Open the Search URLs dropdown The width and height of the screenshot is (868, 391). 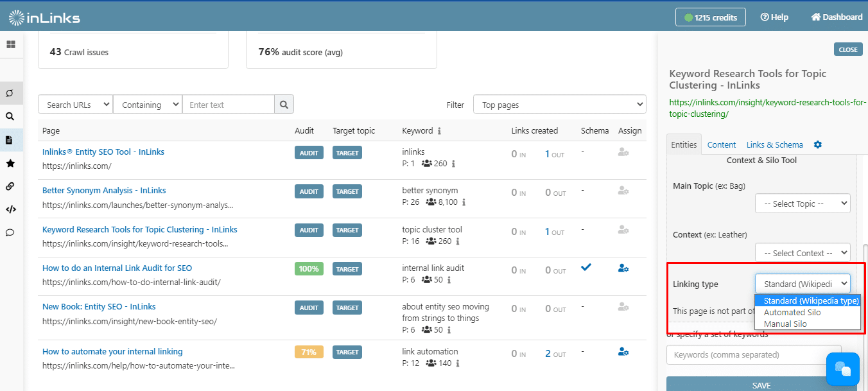[76, 105]
